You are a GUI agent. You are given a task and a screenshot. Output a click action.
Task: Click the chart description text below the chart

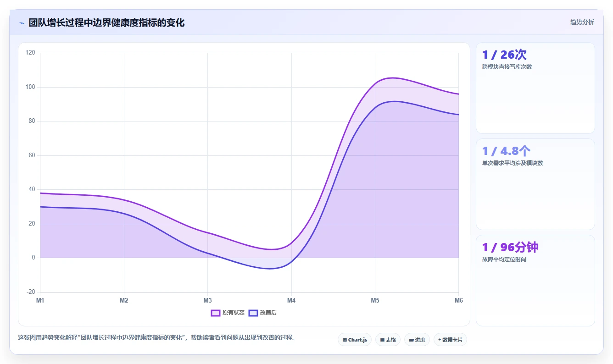[157, 338]
